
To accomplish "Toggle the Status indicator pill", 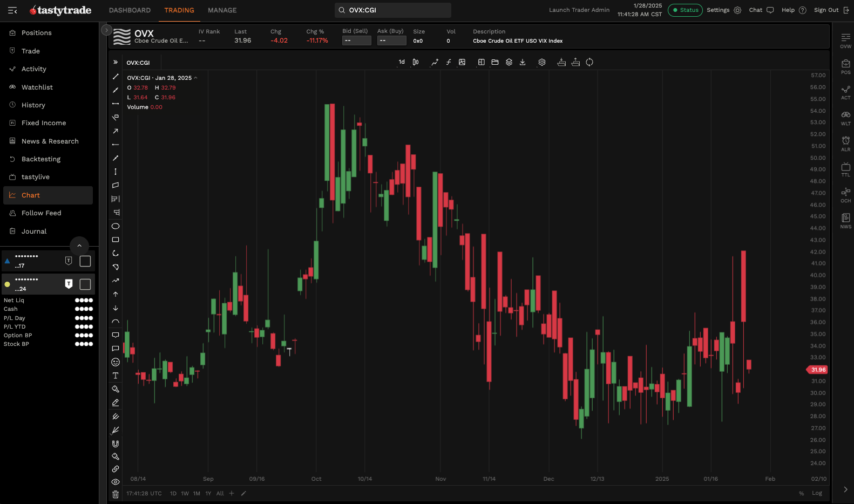I will [685, 10].
